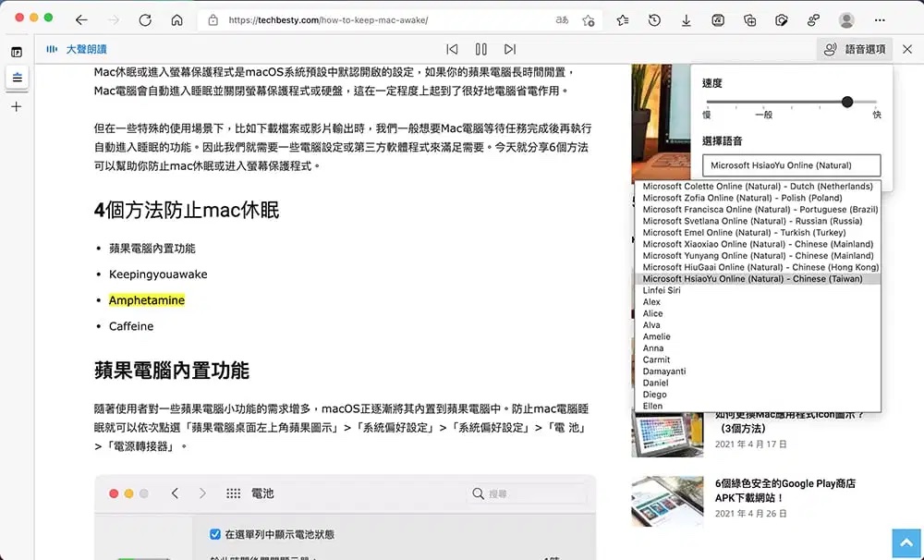The image size is (924, 560).
Task: Choose the Alex voice
Action: click(x=758, y=302)
